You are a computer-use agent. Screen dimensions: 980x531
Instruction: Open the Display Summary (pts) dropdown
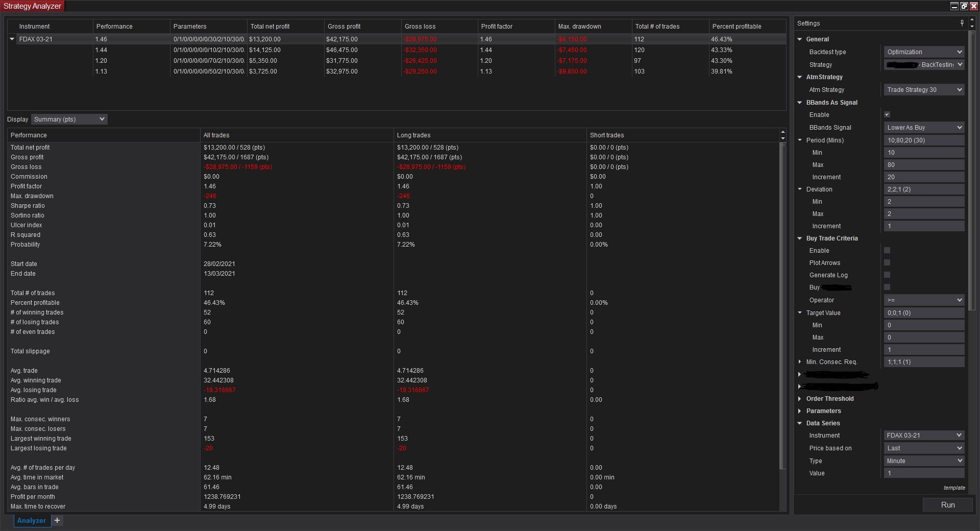click(69, 119)
